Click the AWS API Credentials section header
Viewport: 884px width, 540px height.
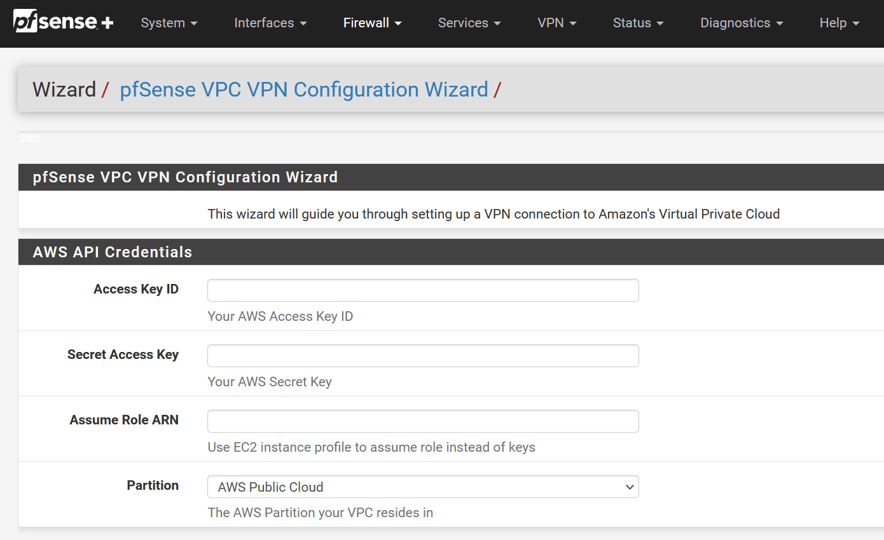tap(112, 252)
